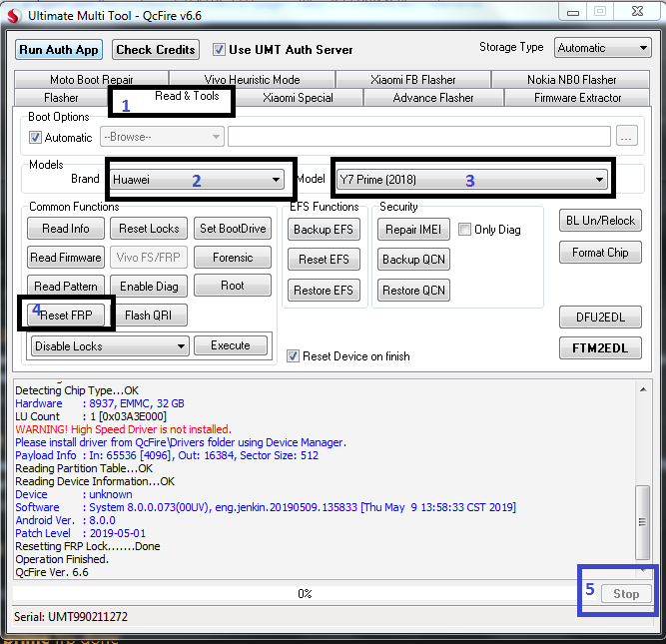
Task: Click the Forensic button
Action: [233, 258]
